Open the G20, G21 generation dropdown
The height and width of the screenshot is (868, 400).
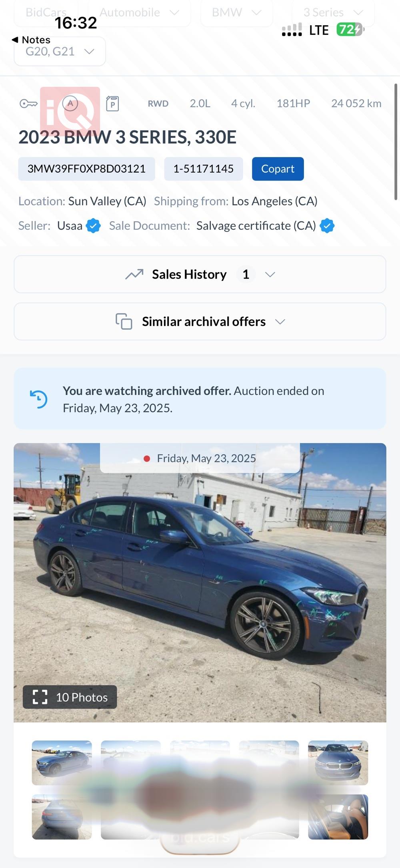pos(60,52)
